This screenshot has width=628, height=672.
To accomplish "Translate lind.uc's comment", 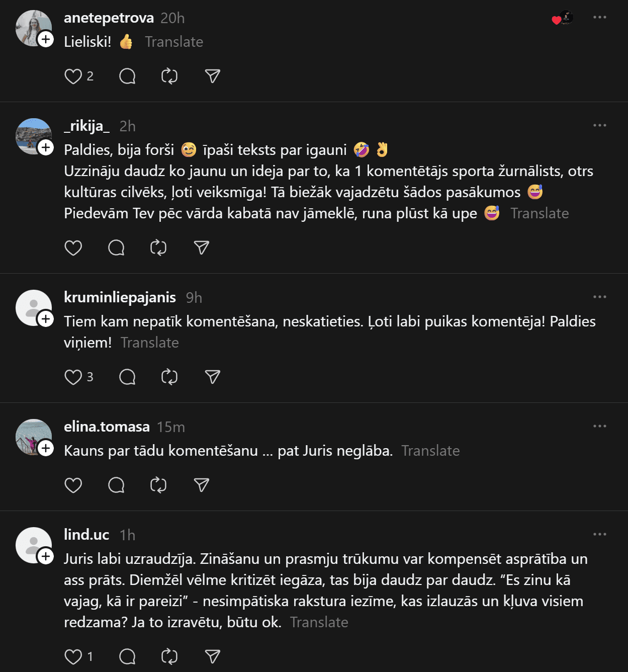I will coord(319,622).
